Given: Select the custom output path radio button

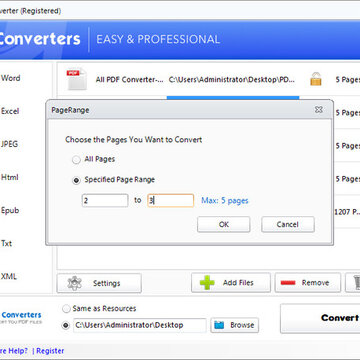Looking at the screenshot, I should click(x=66, y=325).
